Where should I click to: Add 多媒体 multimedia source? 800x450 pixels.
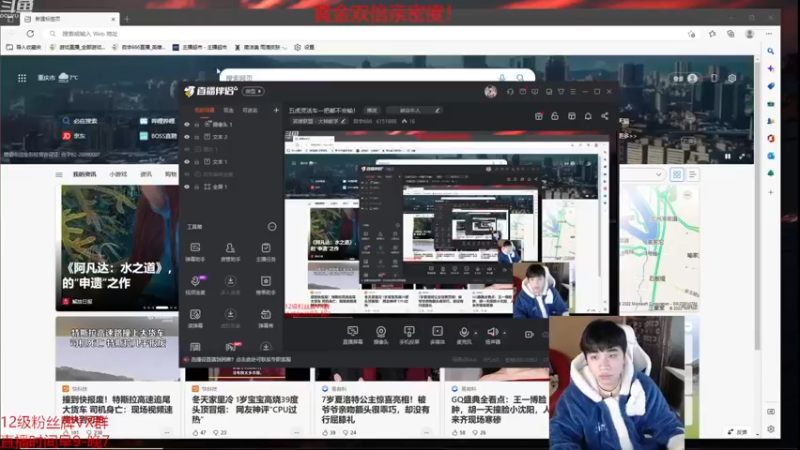coord(437,335)
